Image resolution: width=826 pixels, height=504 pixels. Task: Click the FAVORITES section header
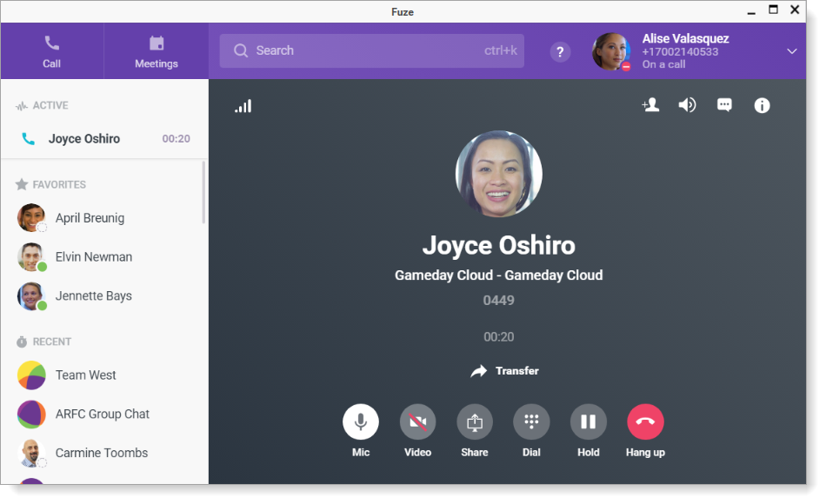(x=51, y=184)
